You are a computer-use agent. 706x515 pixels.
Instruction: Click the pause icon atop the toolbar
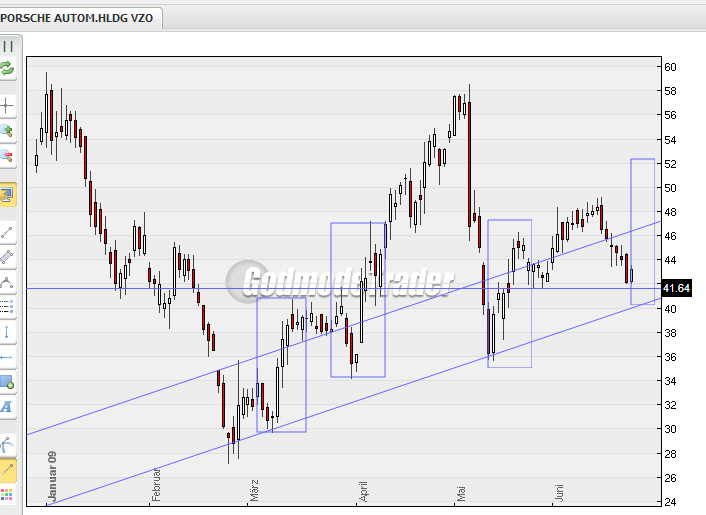(8, 46)
